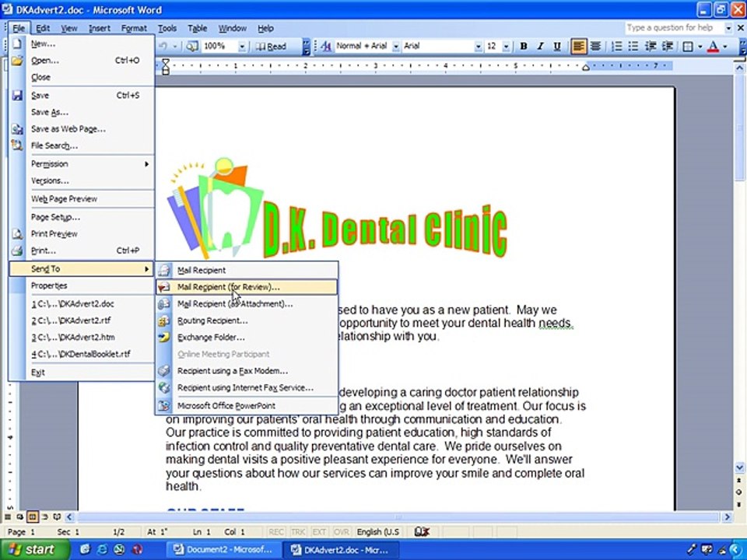The width and height of the screenshot is (747, 560).
Task: Click Routing Recipient icon in submenu
Action: pyautogui.click(x=164, y=321)
